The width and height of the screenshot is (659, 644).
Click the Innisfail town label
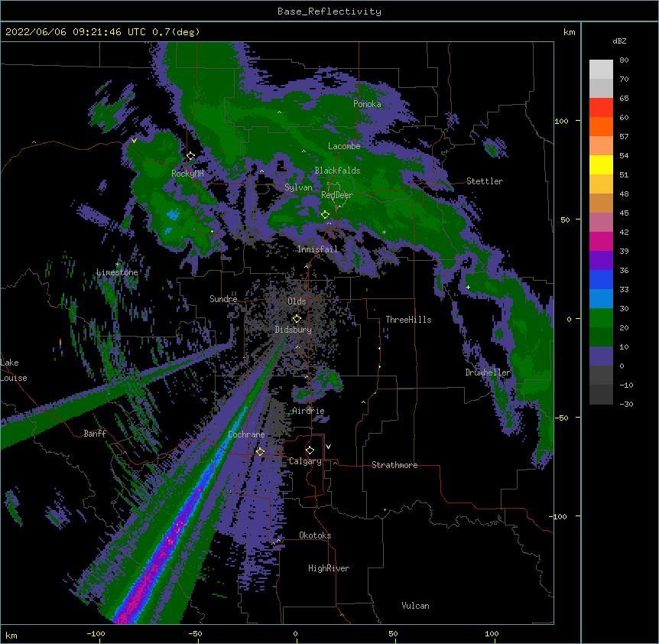[317, 249]
